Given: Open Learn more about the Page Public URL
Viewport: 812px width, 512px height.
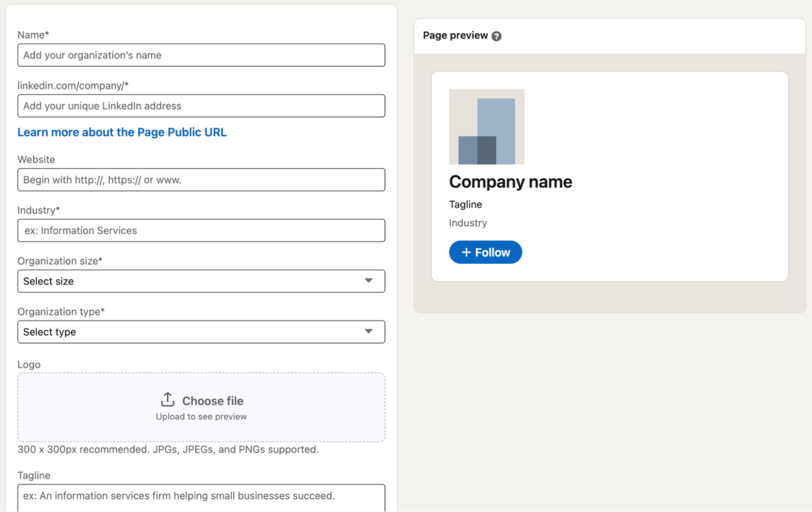Looking at the screenshot, I should [122, 132].
